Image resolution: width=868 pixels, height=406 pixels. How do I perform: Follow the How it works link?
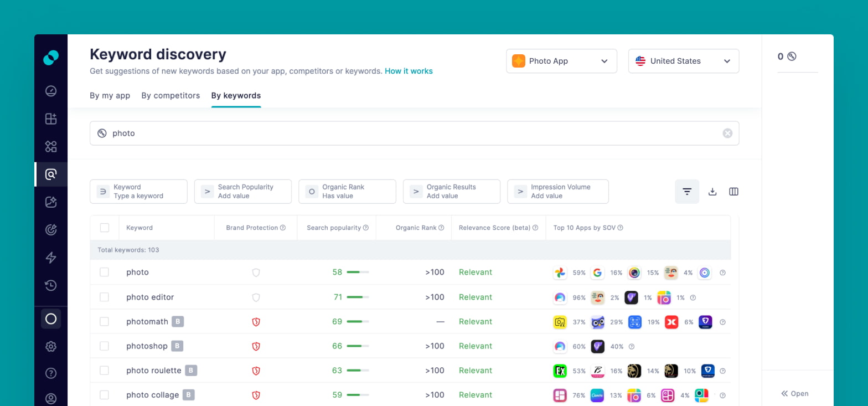click(x=409, y=71)
